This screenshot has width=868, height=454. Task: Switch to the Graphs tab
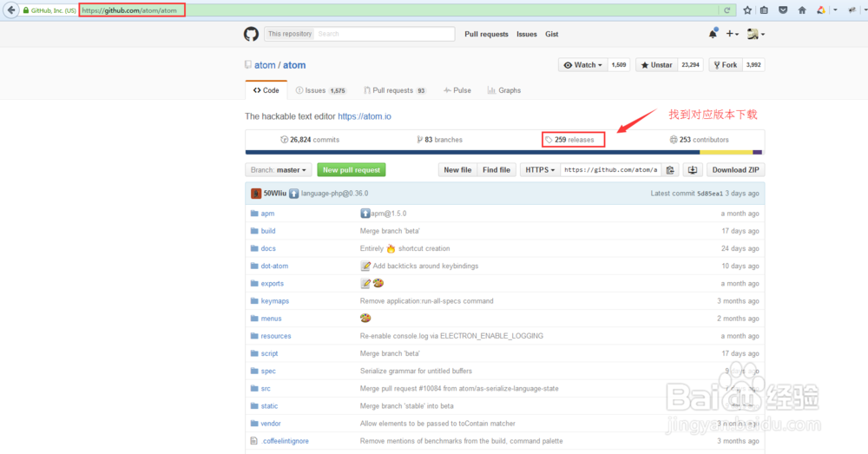point(504,90)
